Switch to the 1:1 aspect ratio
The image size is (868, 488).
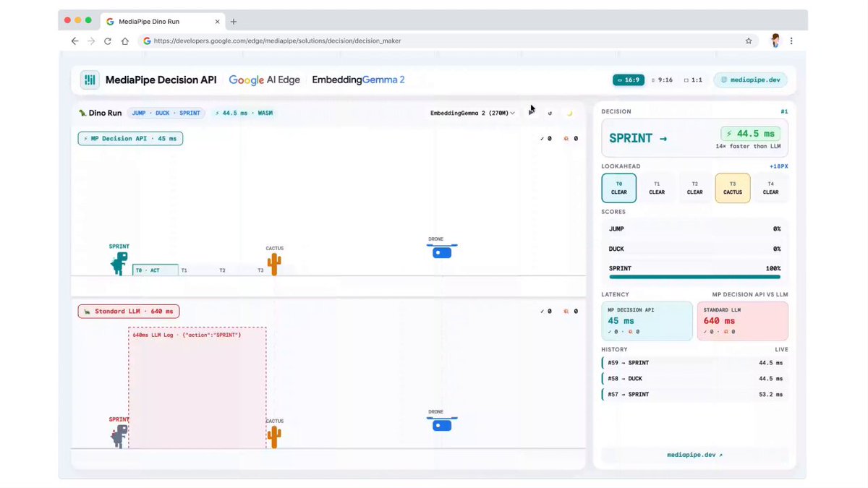pyautogui.click(x=693, y=80)
